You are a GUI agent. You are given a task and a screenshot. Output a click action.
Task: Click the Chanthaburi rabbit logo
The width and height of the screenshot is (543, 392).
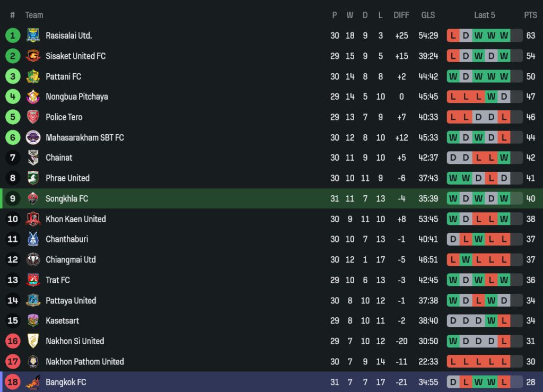click(x=33, y=239)
